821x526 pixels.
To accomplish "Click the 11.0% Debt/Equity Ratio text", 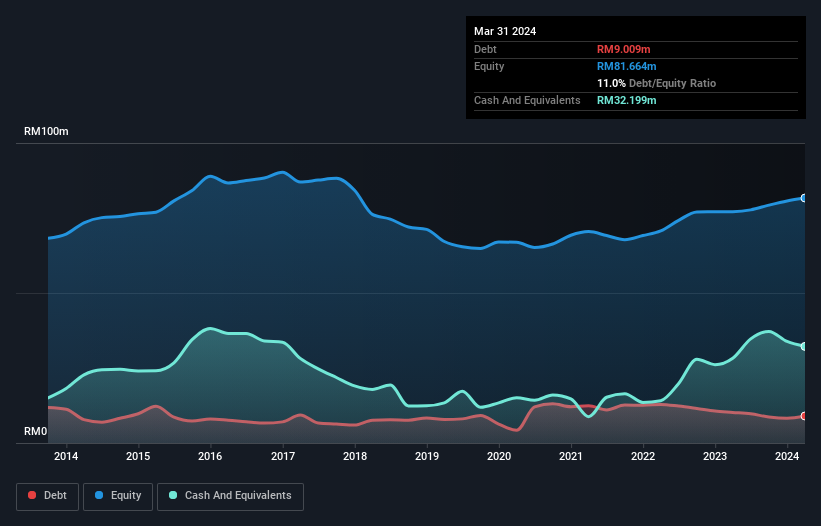I will [656, 83].
